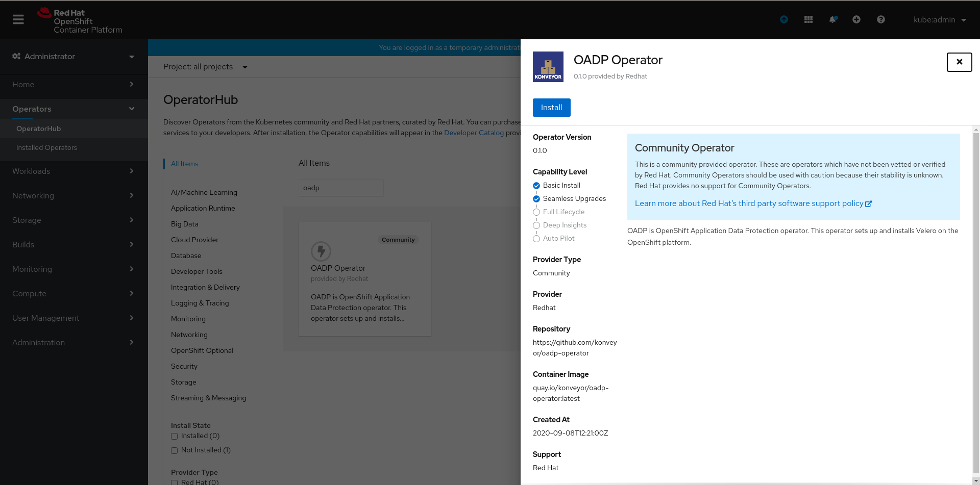Filter by Big Data category
The image size is (980, 485).
tap(185, 224)
